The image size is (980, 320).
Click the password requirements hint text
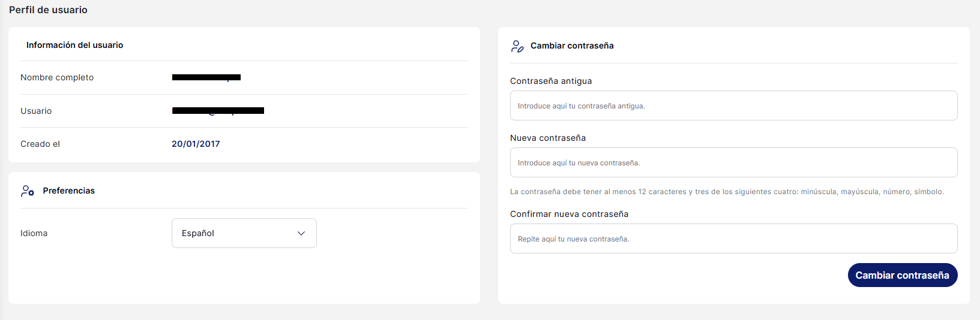coord(727,192)
